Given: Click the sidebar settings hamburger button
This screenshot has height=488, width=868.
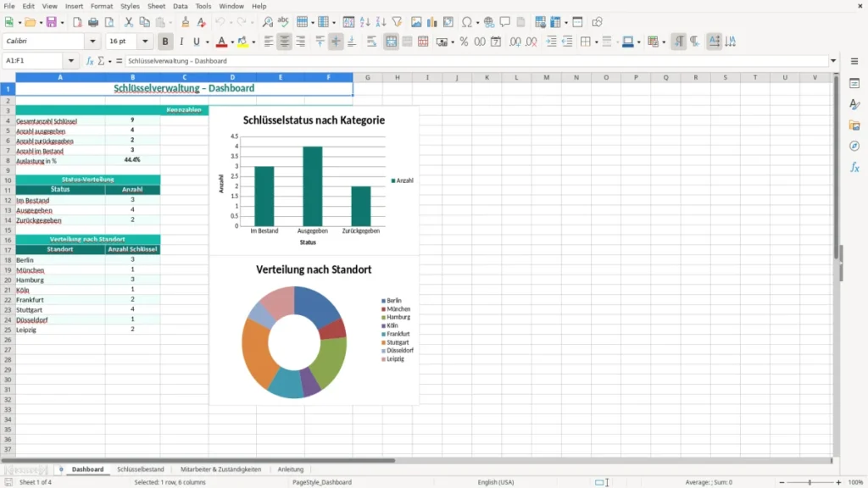Looking at the screenshot, I should tap(854, 61).
